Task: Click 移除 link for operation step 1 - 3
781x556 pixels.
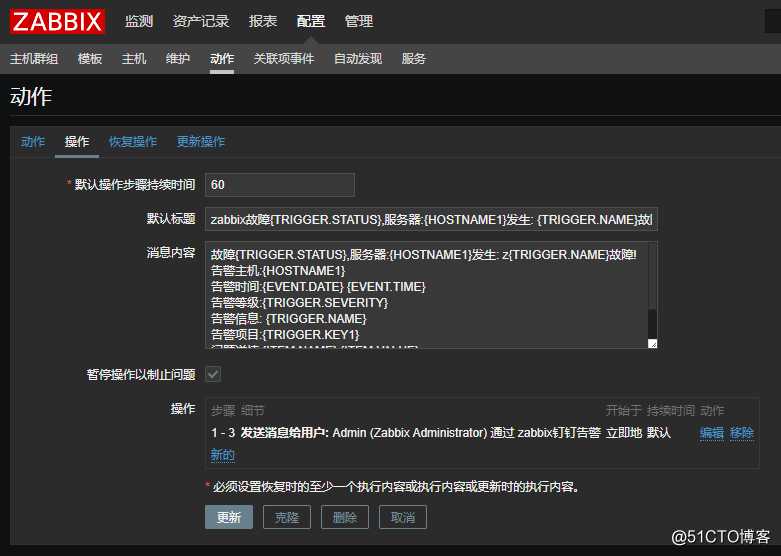Action: click(742, 433)
